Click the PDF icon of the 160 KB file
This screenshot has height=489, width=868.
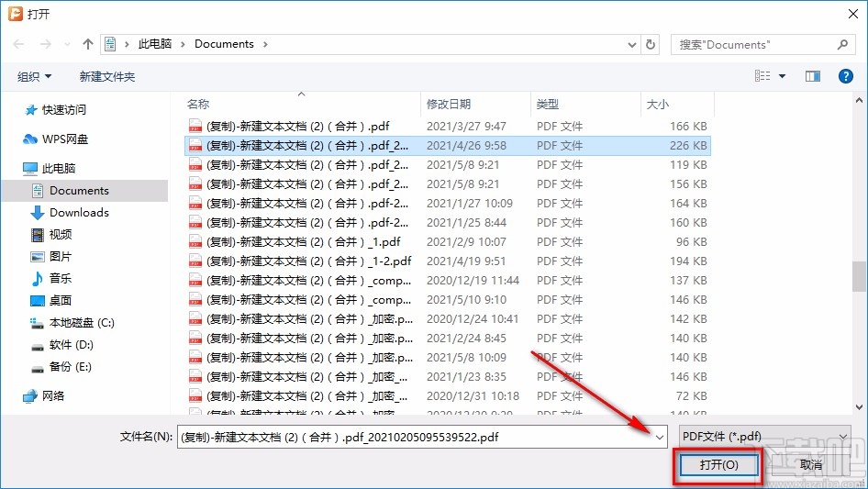[x=195, y=222]
